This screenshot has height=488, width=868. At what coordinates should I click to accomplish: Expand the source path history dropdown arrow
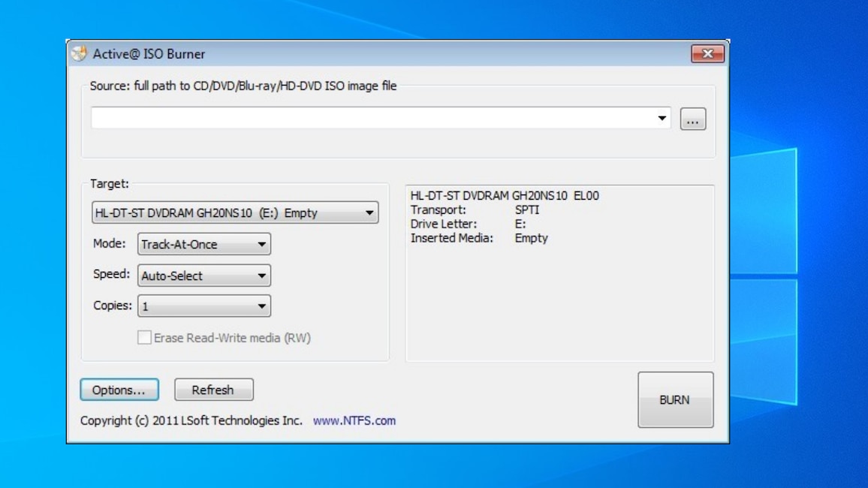[662, 118]
